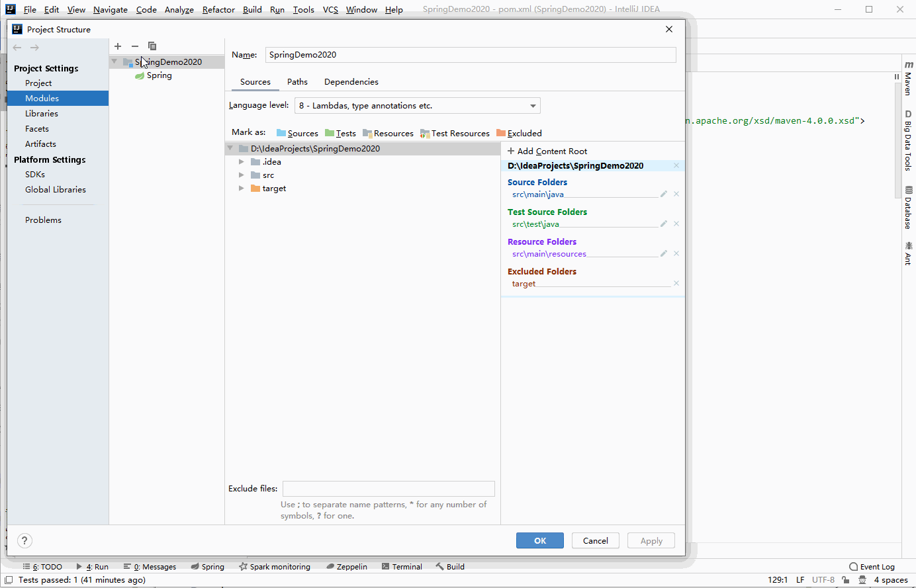The height and width of the screenshot is (588, 916).
Task: Switch to the Dependencies tab
Action: (x=351, y=82)
